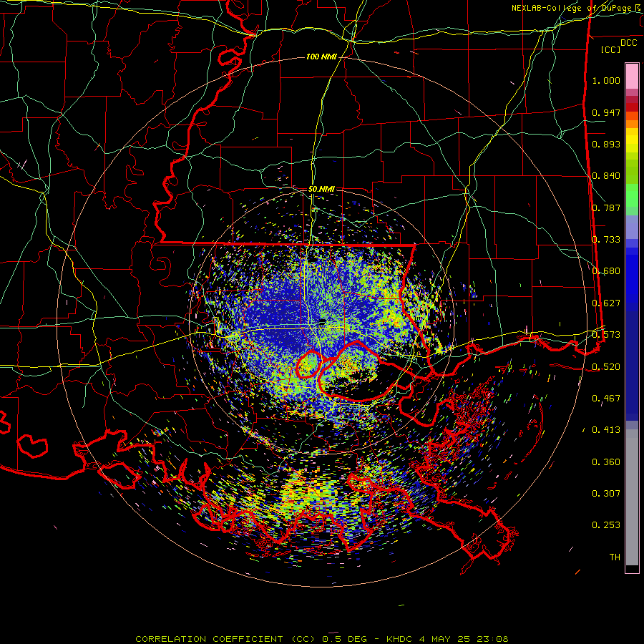Select the 0.680 scale value
The width and height of the screenshot is (644, 644).
pos(606,271)
